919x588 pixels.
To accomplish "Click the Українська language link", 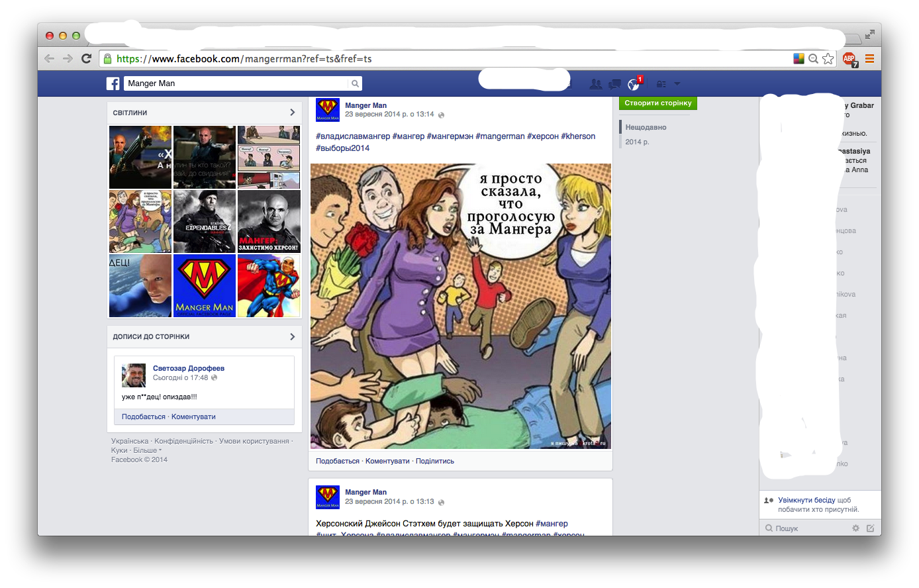I will coord(130,441).
